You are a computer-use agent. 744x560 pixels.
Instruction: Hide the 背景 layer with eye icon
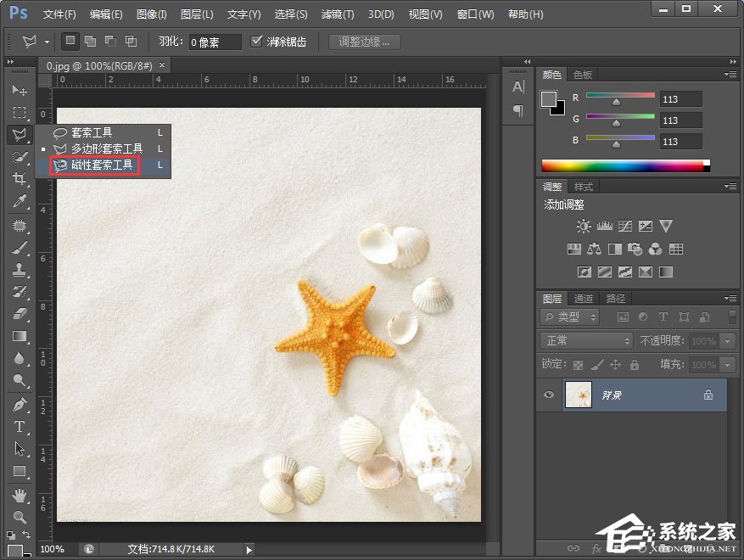(x=549, y=395)
